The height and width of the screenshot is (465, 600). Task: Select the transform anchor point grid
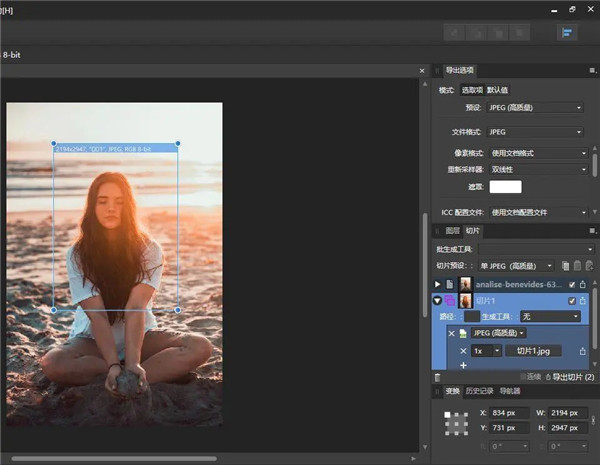tap(456, 423)
